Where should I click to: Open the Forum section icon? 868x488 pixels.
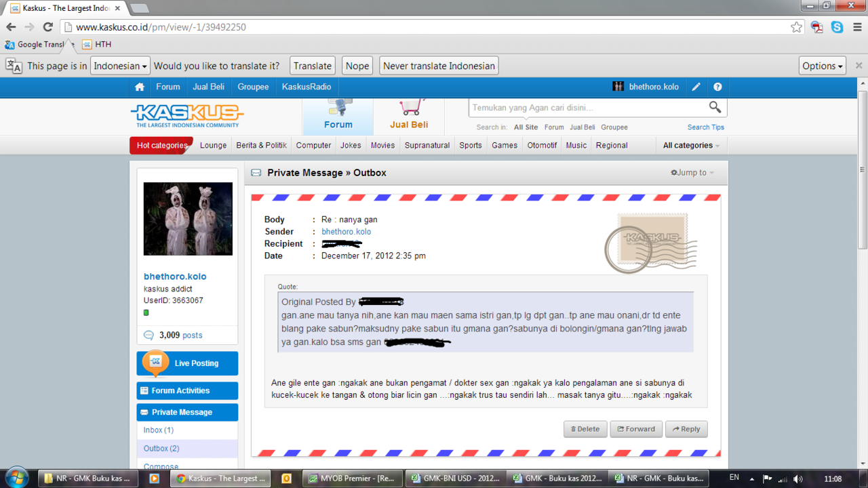pyautogui.click(x=338, y=116)
